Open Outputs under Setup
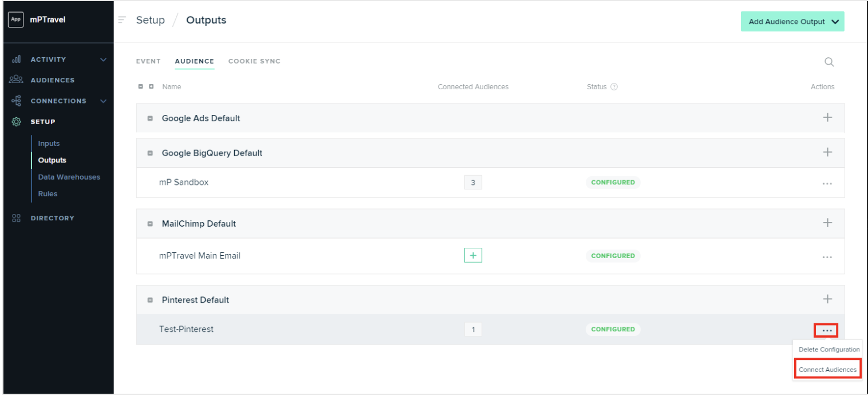Screen dimensions: 868x396 click(52, 160)
